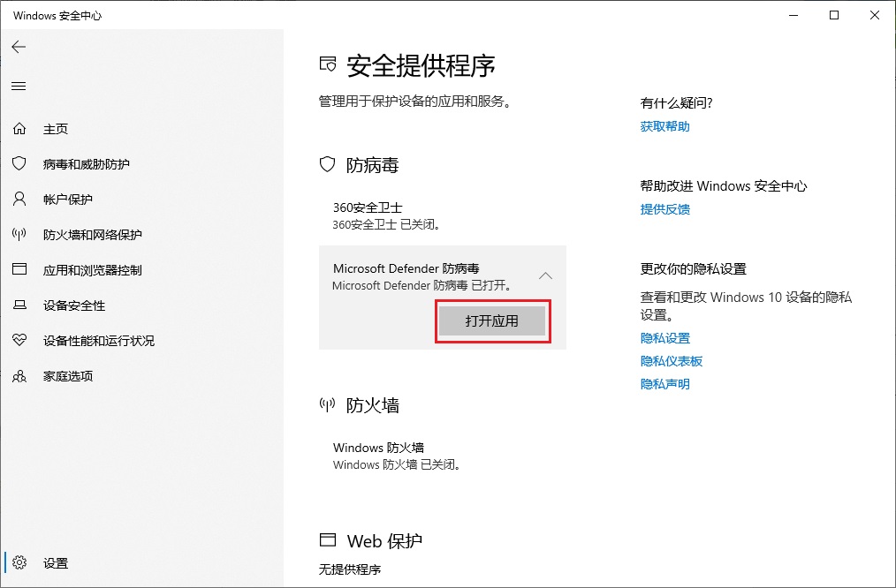Collapse the Microsoft Defender 防病毒 chevron

(x=546, y=275)
